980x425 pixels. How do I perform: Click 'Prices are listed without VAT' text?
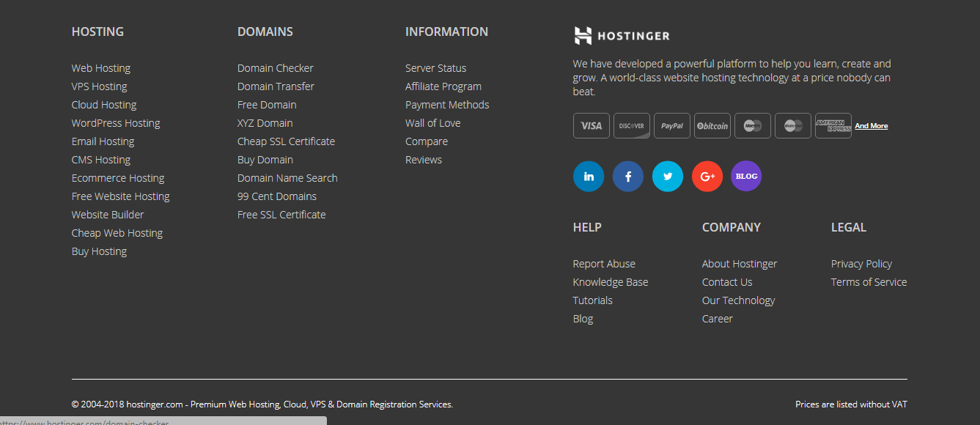point(852,404)
